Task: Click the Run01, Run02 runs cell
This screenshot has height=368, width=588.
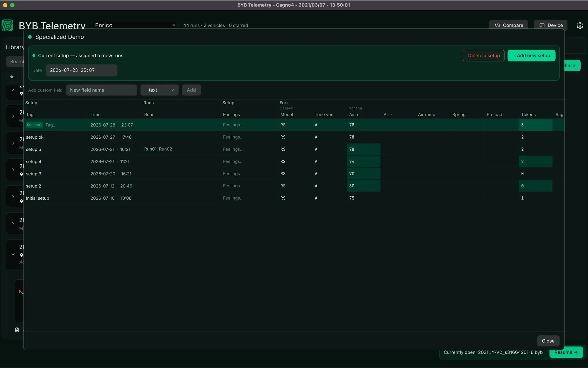Action: (x=158, y=149)
